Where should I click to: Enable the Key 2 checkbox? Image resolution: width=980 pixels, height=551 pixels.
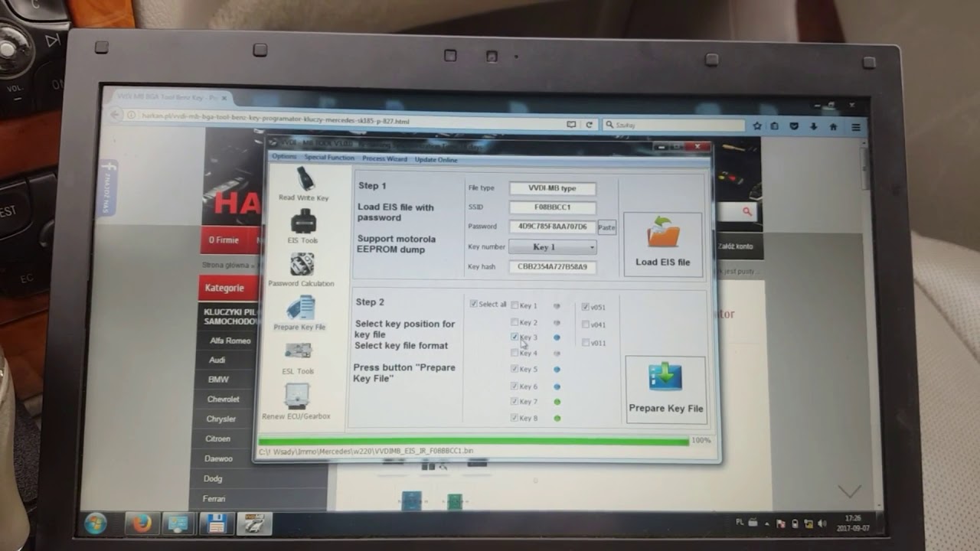[515, 322]
